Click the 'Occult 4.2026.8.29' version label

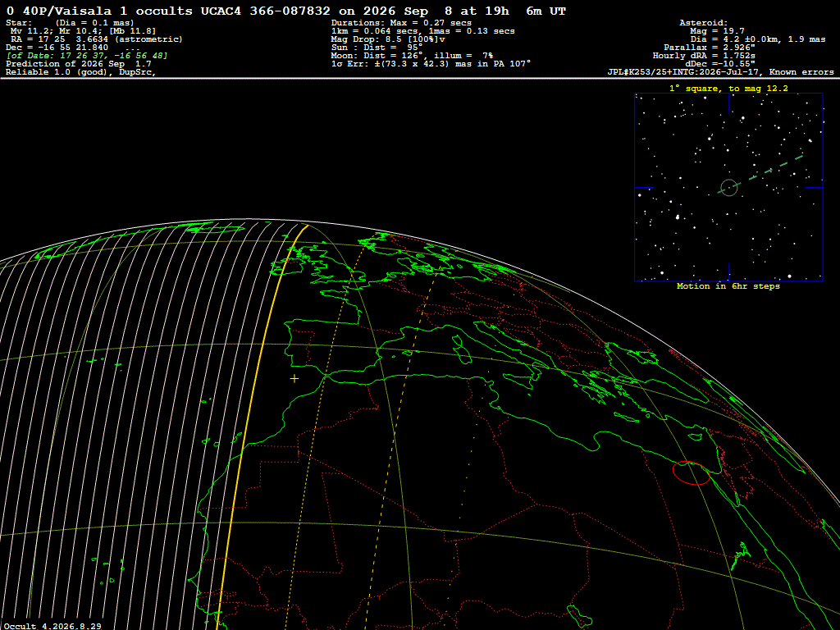52,626
